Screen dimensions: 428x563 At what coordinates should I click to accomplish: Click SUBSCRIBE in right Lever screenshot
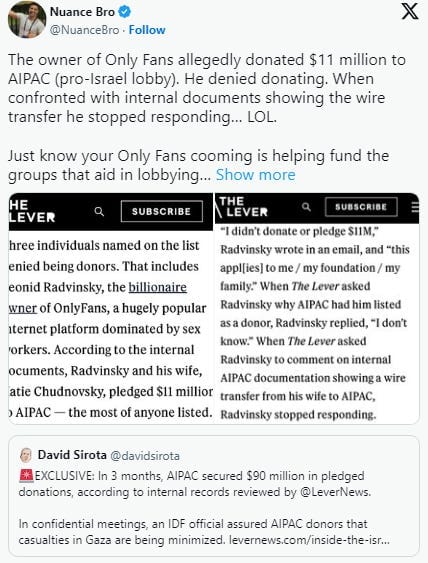tap(361, 207)
